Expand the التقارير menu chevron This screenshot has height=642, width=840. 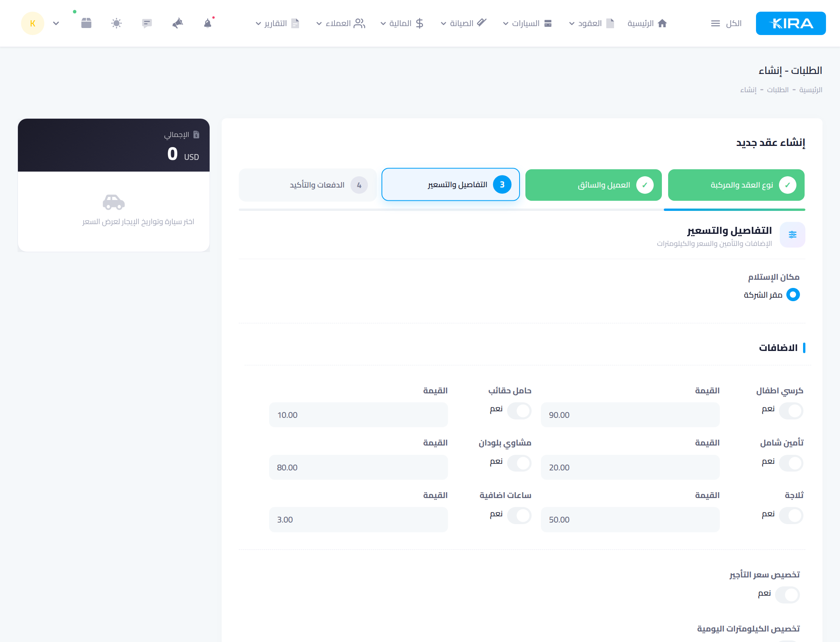click(258, 24)
